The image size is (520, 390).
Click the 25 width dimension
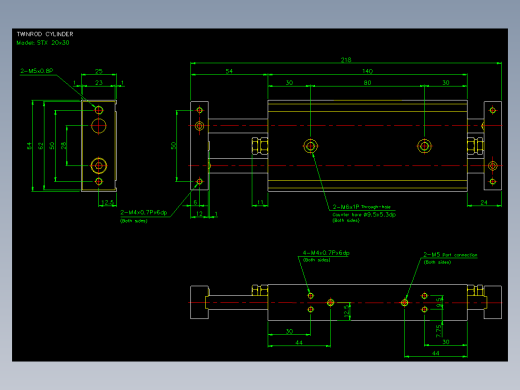[x=99, y=72]
